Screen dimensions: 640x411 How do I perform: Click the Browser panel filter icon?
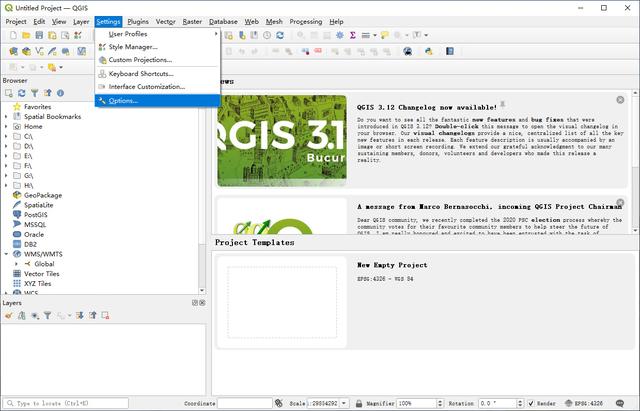coord(35,93)
